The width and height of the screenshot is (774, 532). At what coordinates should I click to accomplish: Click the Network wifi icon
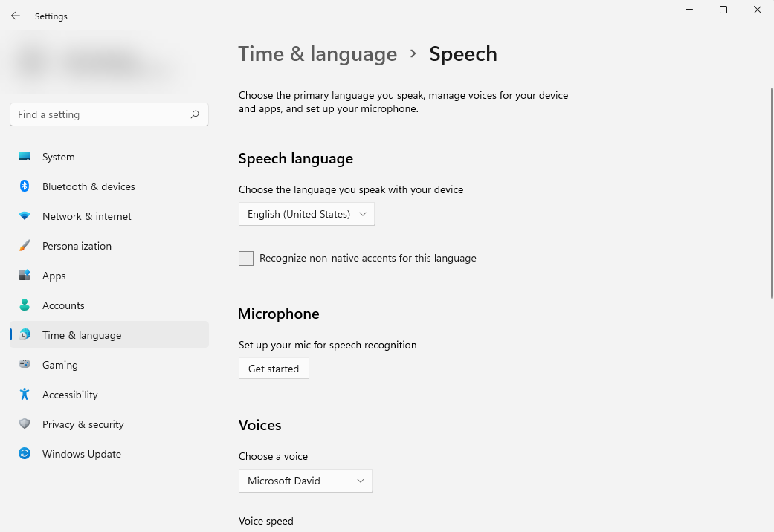click(25, 215)
